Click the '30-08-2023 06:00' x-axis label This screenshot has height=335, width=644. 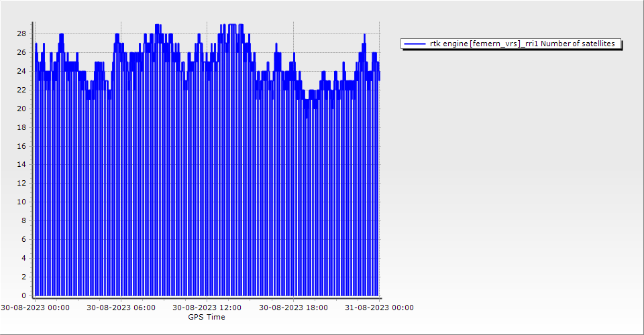(x=121, y=308)
